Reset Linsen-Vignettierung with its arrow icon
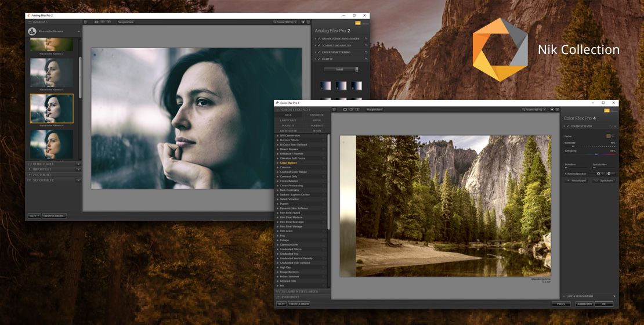Image resolution: width=644 pixels, height=325 pixels. coord(366,52)
